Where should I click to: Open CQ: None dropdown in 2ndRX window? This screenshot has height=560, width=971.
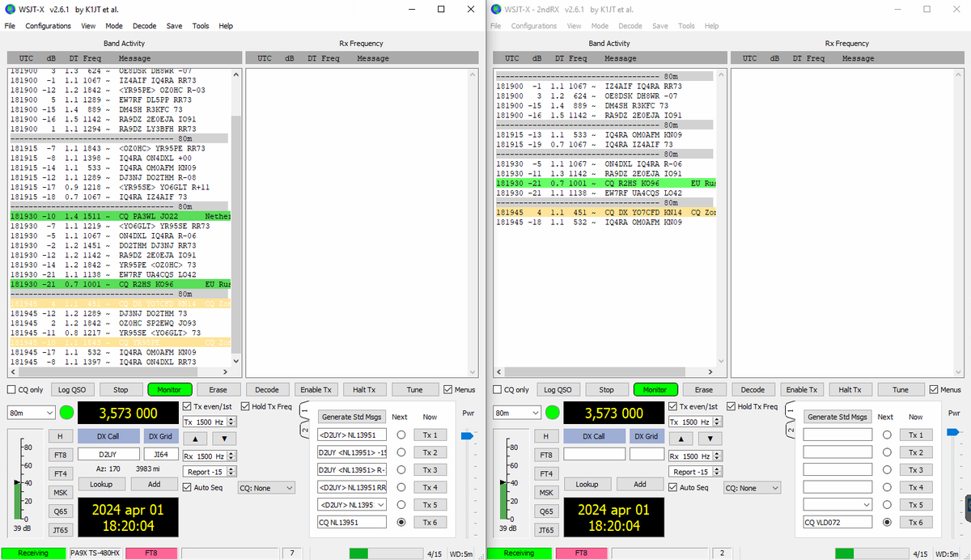pos(752,488)
